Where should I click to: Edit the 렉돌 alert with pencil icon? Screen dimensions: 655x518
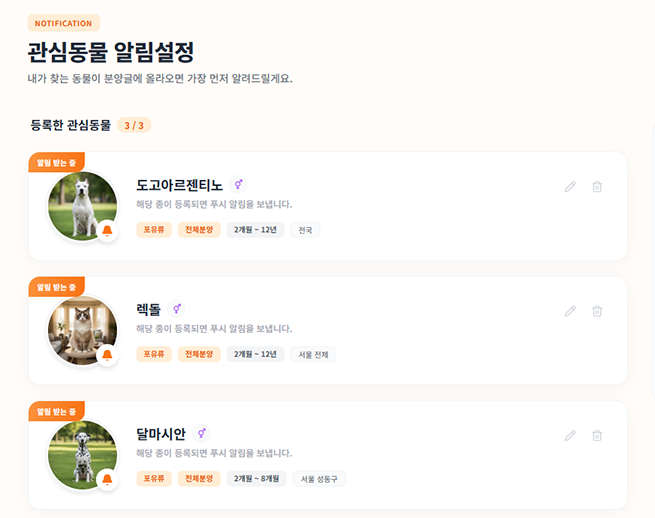coord(570,311)
